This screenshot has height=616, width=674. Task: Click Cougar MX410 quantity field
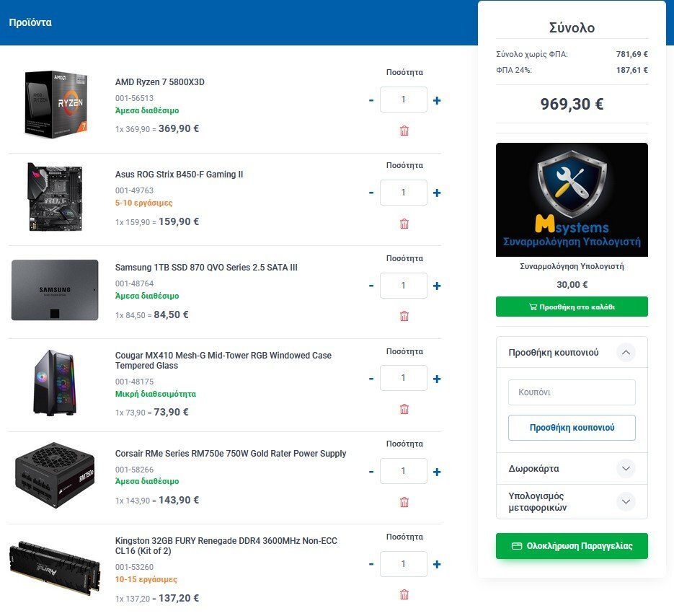[404, 378]
